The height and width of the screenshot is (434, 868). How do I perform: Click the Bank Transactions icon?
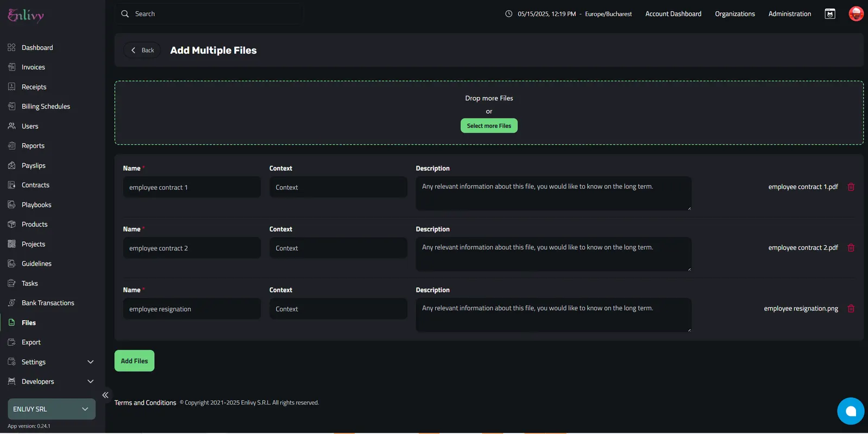point(11,303)
